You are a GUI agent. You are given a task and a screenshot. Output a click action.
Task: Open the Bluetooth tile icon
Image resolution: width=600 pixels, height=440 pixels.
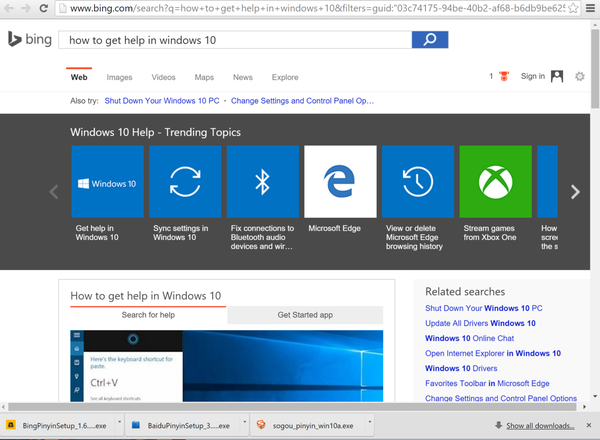[x=263, y=181]
